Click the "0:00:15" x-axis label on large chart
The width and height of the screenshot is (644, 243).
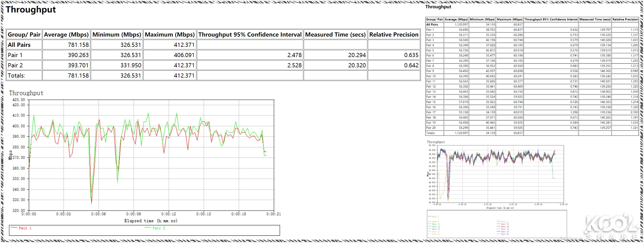coord(203,214)
